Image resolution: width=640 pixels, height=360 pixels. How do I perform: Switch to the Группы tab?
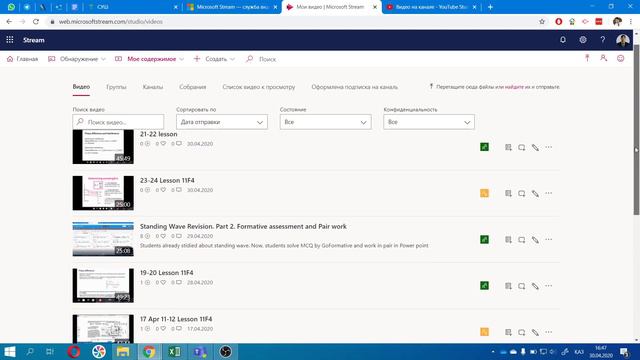pos(116,87)
